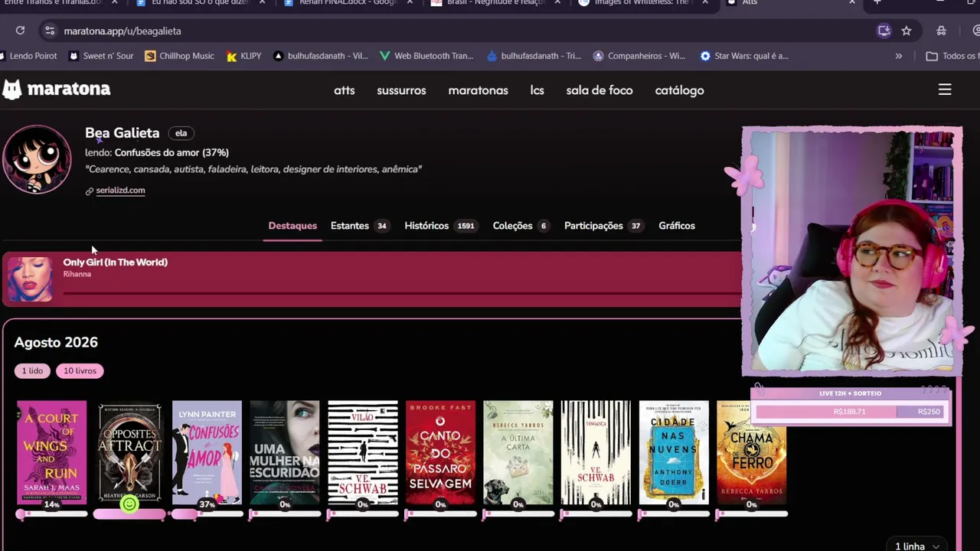Open the Sweet n' Sour bookmark
Screen dimensions: 980x551
(101, 56)
